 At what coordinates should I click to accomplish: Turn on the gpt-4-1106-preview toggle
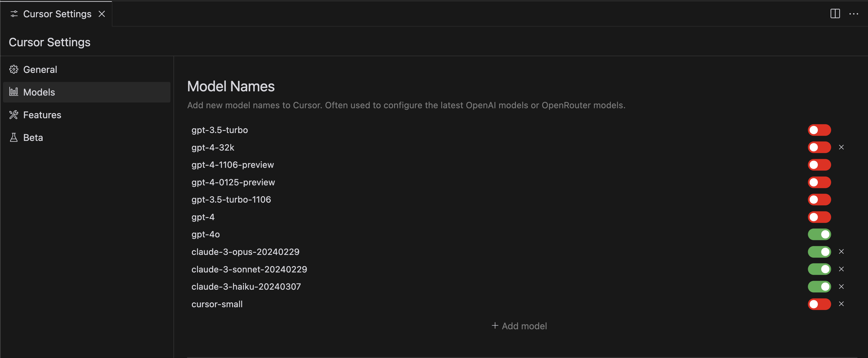click(819, 165)
